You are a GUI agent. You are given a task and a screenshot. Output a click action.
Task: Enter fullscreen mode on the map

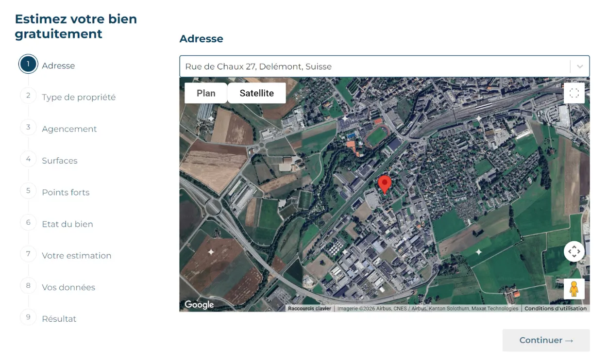pyautogui.click(x=574, y=93)
